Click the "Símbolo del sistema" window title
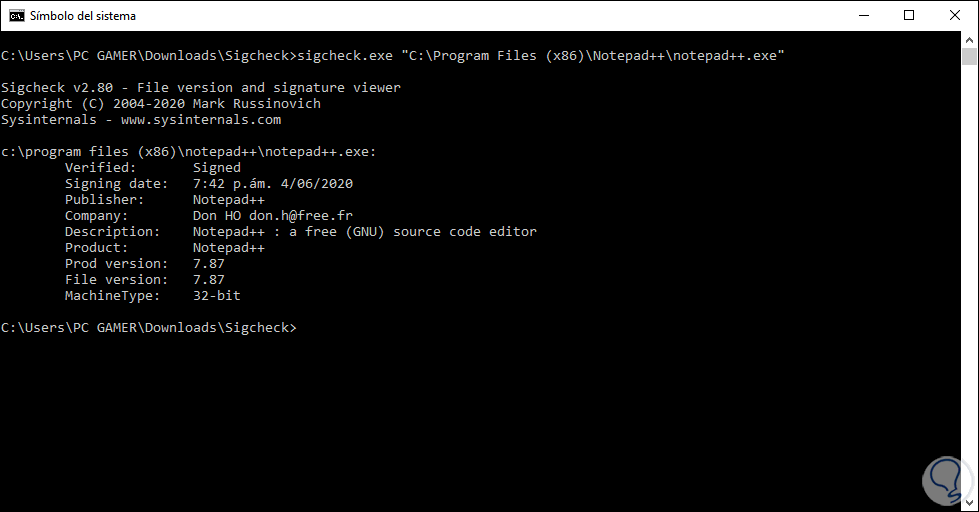This screenshot has width=979, height=512. click(83, 16)
